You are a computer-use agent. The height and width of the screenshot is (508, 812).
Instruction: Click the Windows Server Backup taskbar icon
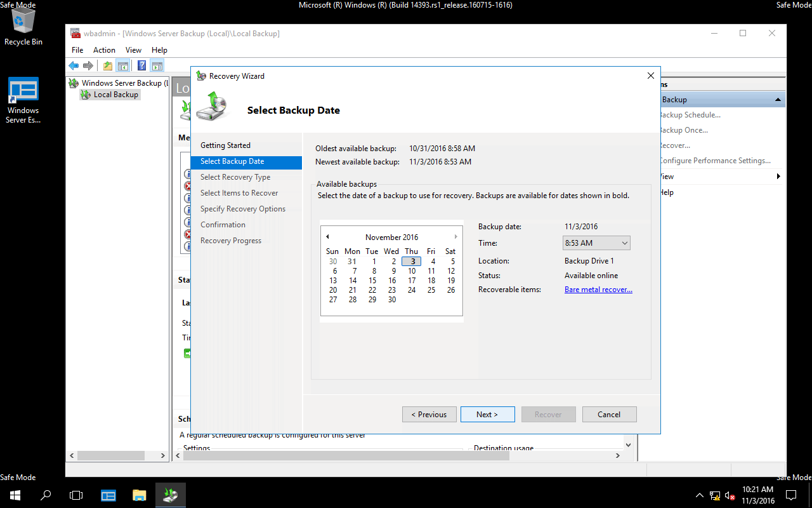pyautogui.click(x=170, y=495)
